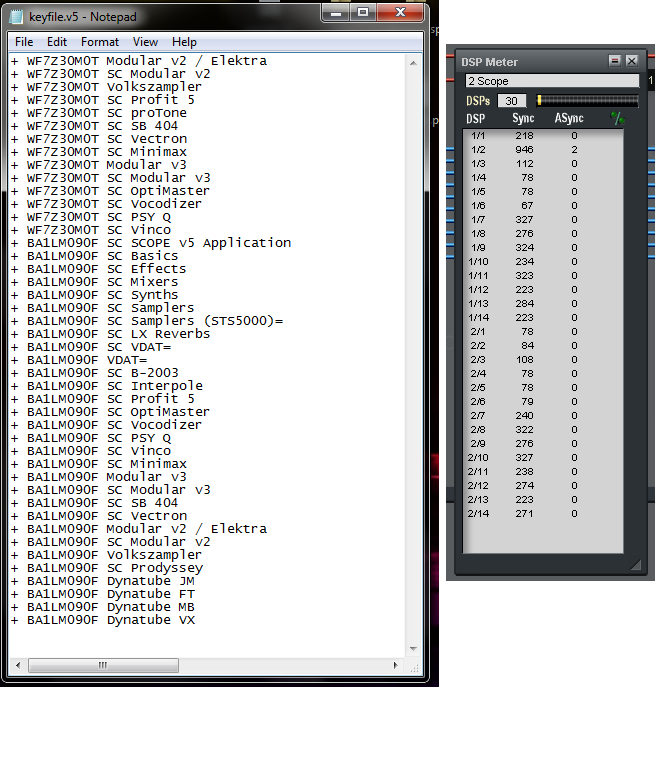The height and width of the screenshot is (764, 670).
Task: Open the Help menu
Action: 184,42
